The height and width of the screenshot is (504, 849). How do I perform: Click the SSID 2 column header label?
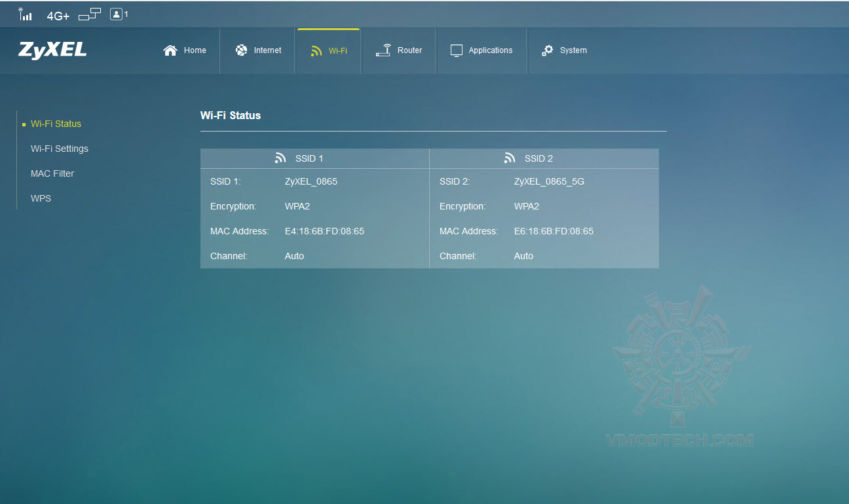click(538, 158)
